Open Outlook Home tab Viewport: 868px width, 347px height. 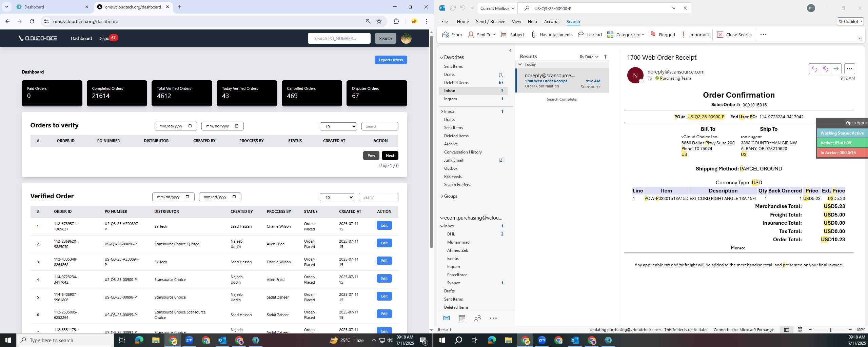(x=462, y=21)
